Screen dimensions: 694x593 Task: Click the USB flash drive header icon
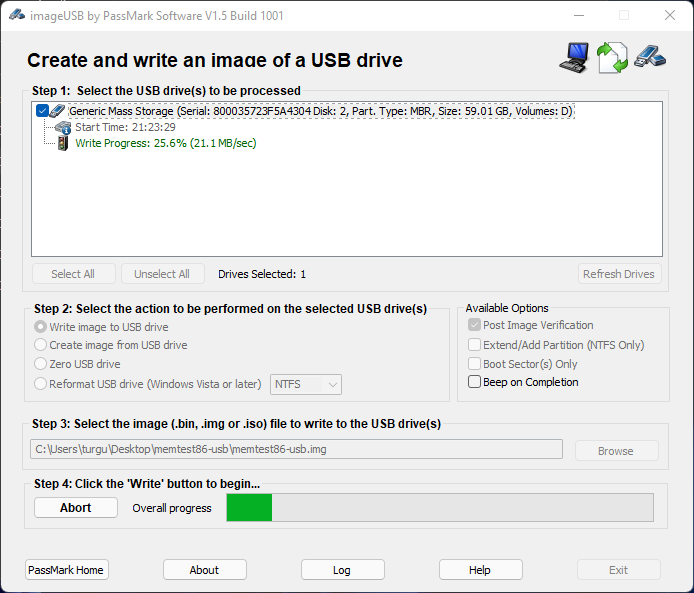click(x=648, y=56)
